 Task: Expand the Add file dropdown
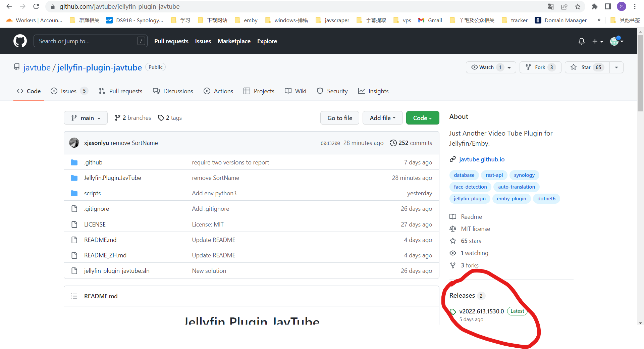382,118
